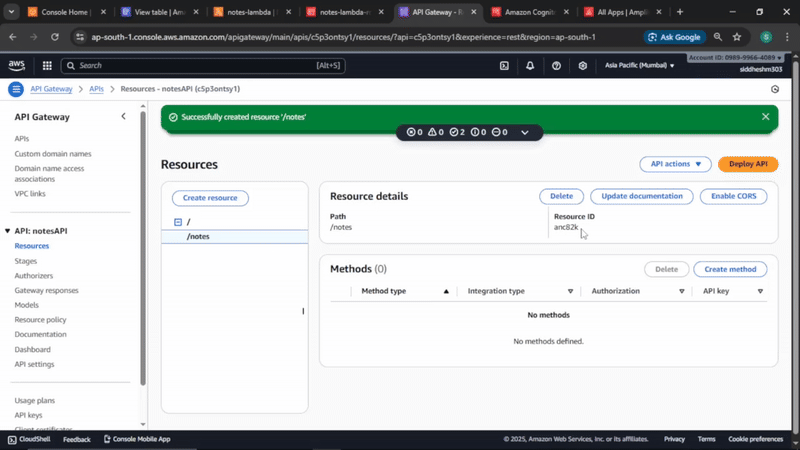The height and width of the screenshot is (450, 800).
Task: Bookmark this page with the star icon
Action: (737, 37)
